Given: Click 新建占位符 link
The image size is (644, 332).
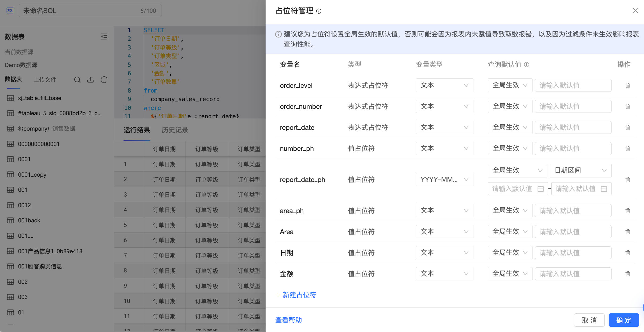Looking at the screenshot, I should pyautogui.click(x=296, y=295).
